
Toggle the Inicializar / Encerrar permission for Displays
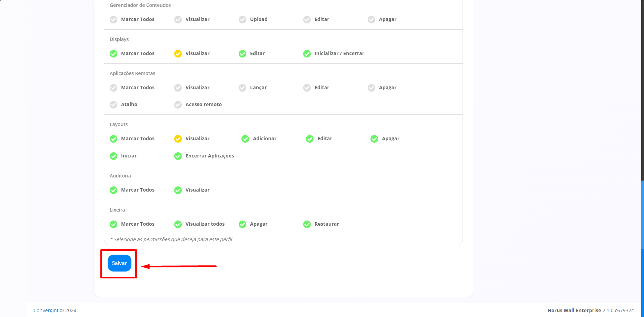[x=307, y=53]
